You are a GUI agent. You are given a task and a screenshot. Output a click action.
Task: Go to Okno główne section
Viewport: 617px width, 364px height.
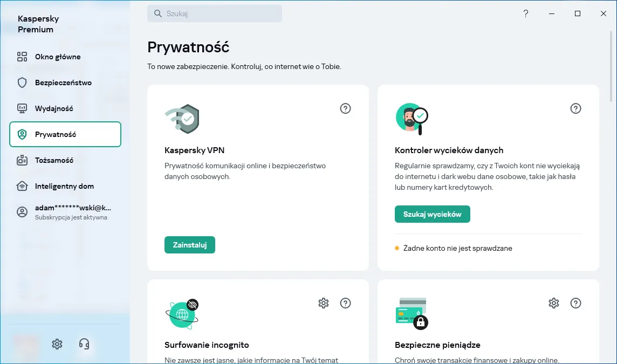(x=58, y=57)
